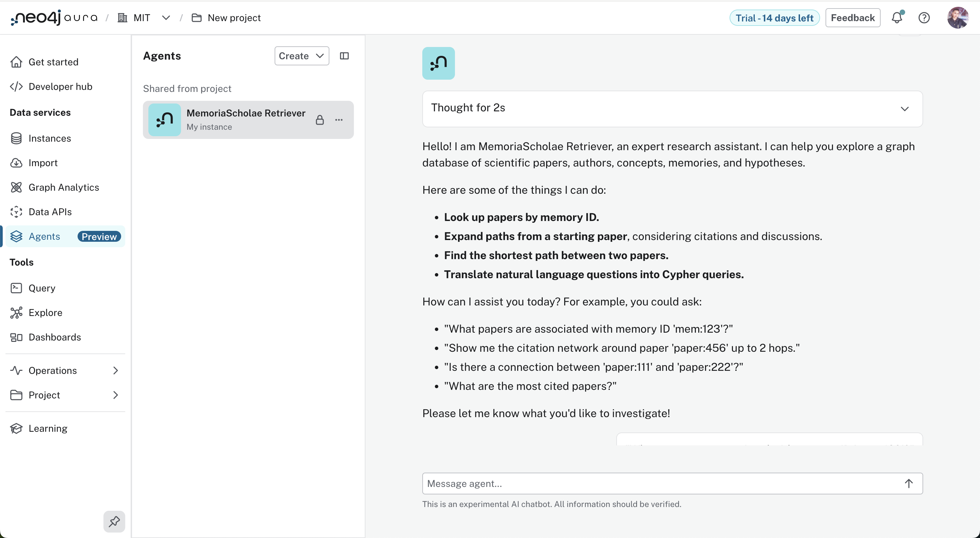Screen dimensions: 980x538
Task: Open the Query tool
Action: [x=42, y=288]
